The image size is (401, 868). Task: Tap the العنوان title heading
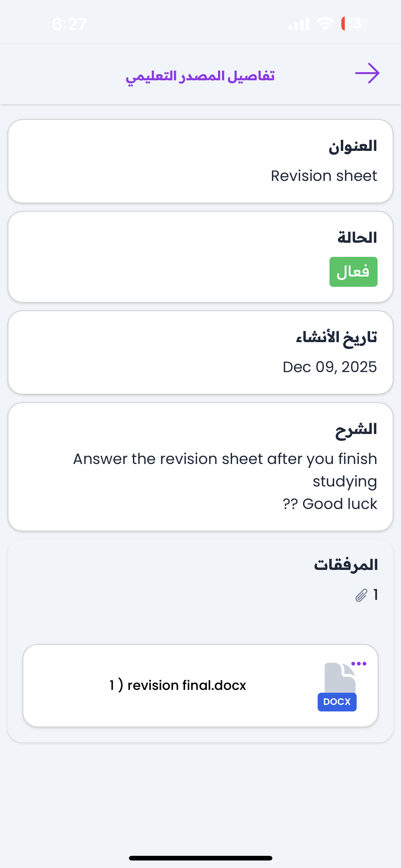353,146
